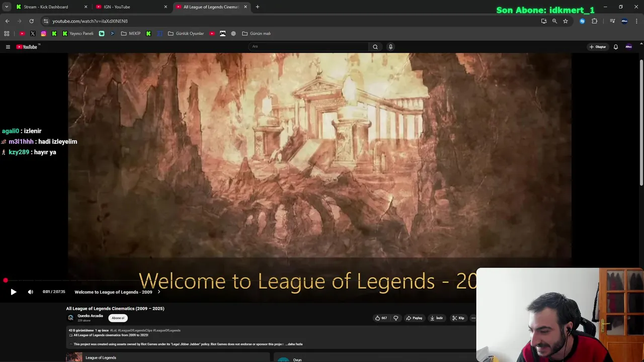The image size is (644, 362).
Task: Open the YouTube account avatar menu
Action: [x=628, y=47]
